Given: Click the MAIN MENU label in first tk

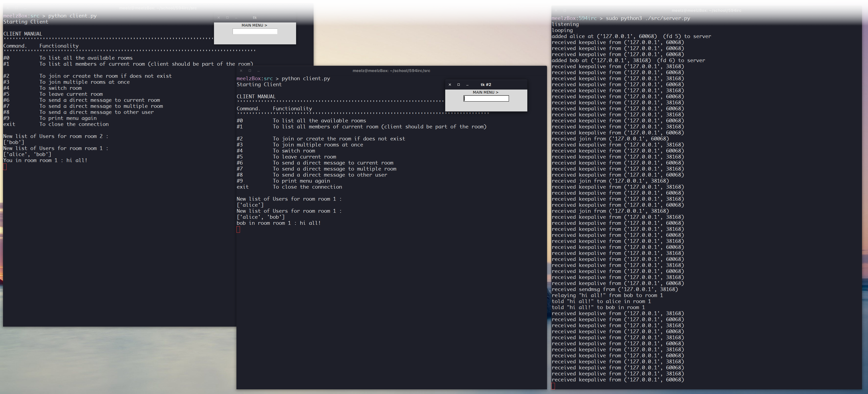Looking at the screenshot, I should coord(254,25).
